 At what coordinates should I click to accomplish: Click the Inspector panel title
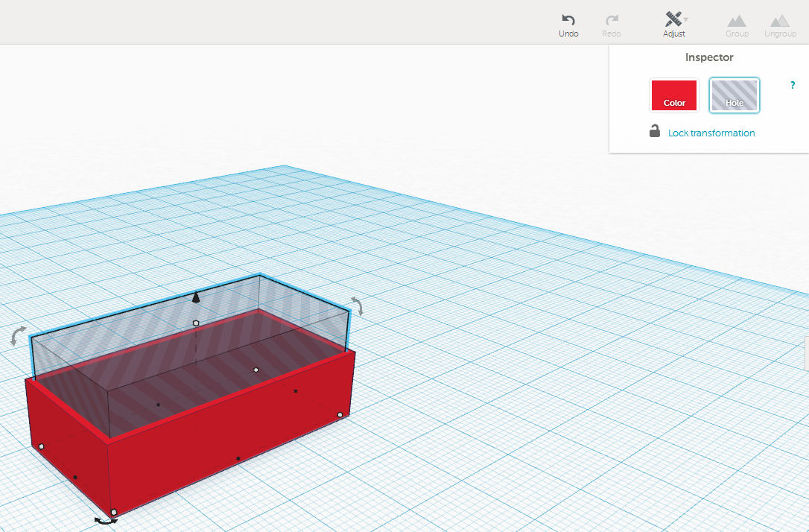pyautogui.click(x=709, y=57)
